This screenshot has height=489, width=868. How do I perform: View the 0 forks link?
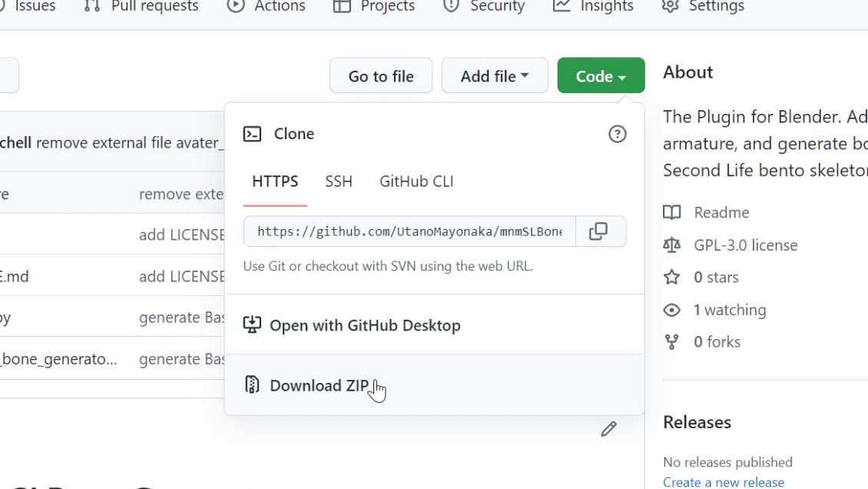[x=717, y=342]
